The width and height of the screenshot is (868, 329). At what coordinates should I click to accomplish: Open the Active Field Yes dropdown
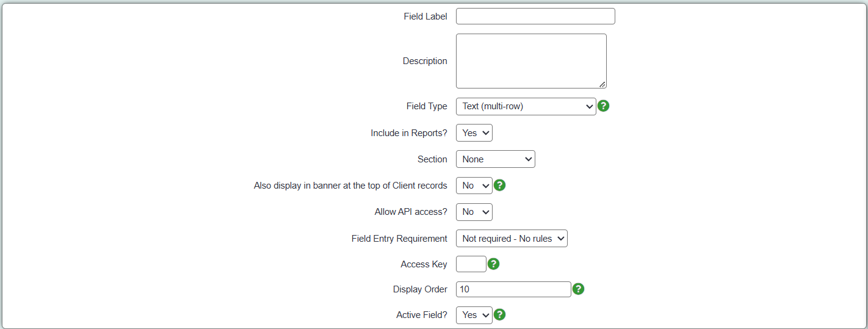474,315
